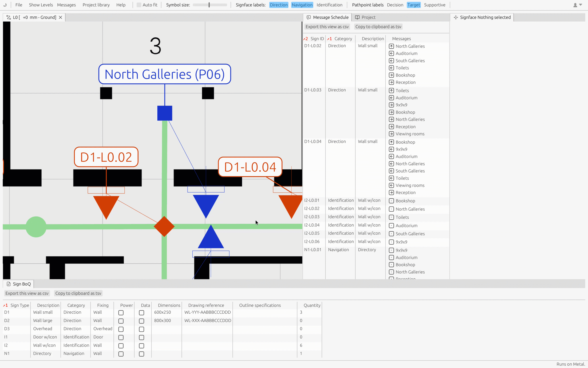The image size is (588, 368).
Task: Check the Power box for sign type D1
Action: (x=121, y=313)
